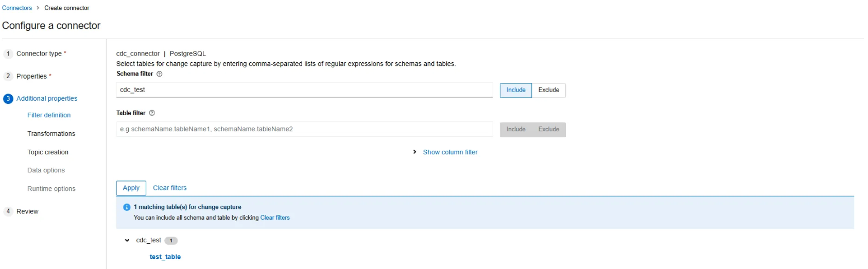
Task: Expand Show column filter chevron
Action: (x=415, y=152)
